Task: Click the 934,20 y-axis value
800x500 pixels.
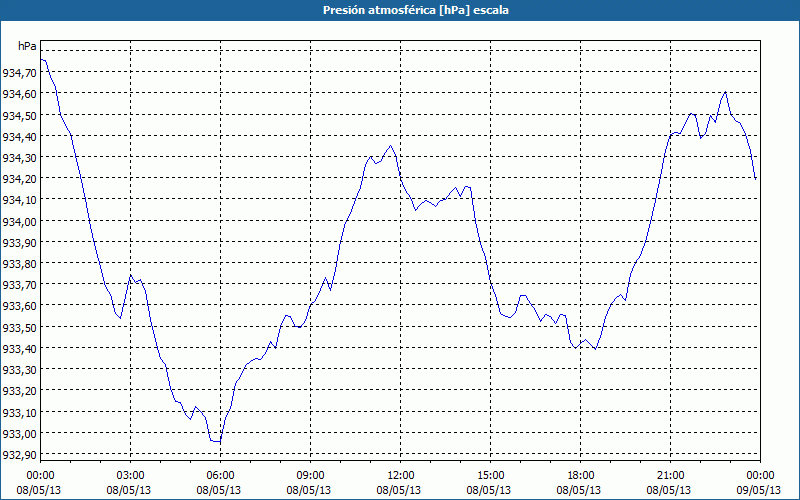Action: (x=19, y=179)
